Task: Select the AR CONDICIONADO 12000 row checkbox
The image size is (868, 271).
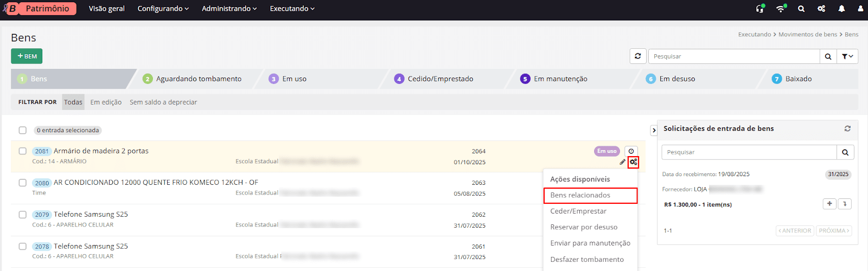Action: (23, 183)
